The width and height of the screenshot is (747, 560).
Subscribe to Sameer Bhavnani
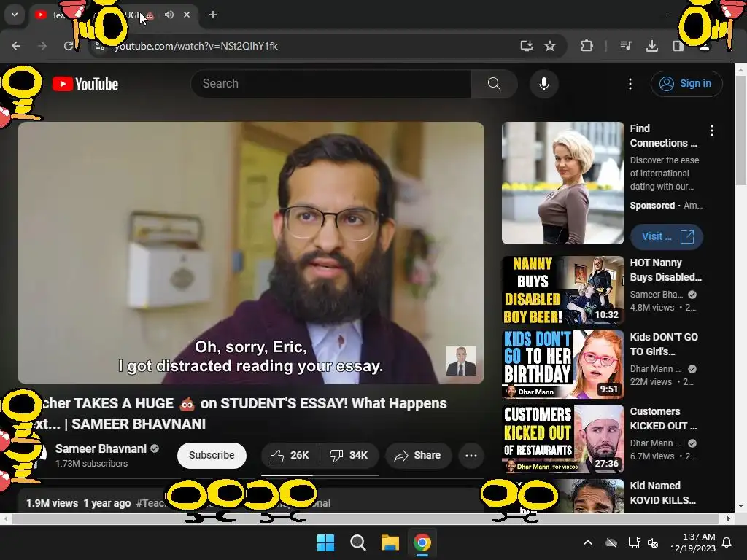click(x=212, y=455)
